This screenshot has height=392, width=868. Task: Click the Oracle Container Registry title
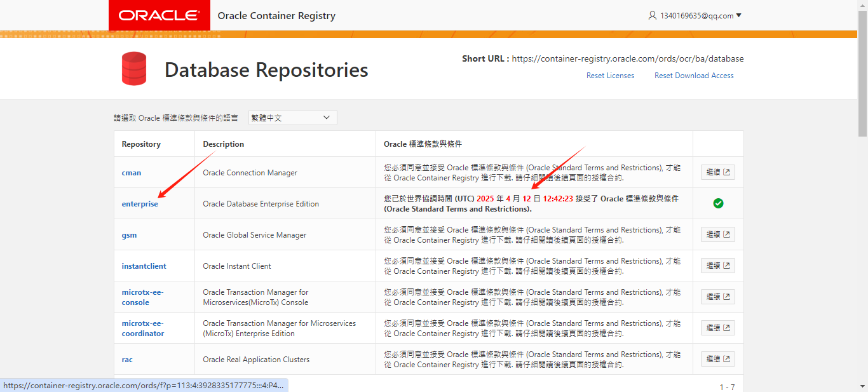(x=276, y=15)
